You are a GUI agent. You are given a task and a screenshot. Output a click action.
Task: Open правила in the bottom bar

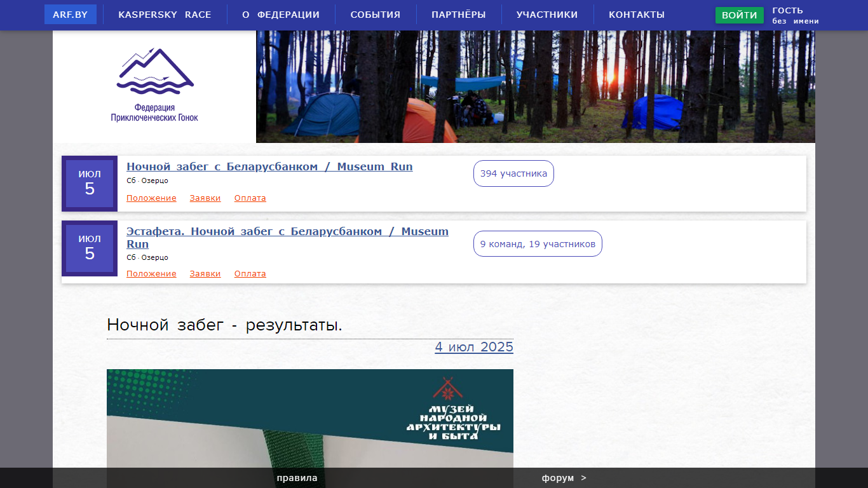coord(297,478)
